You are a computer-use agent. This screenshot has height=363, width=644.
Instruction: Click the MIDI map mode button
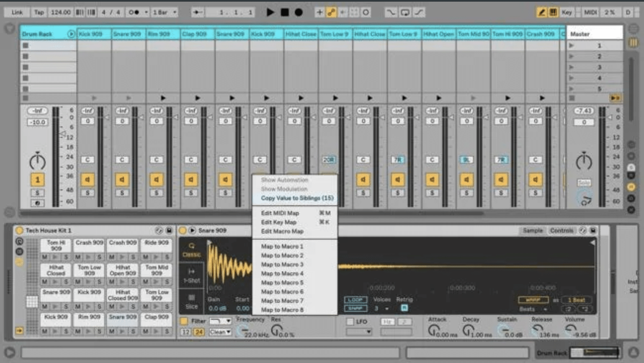tap(590, 12)
